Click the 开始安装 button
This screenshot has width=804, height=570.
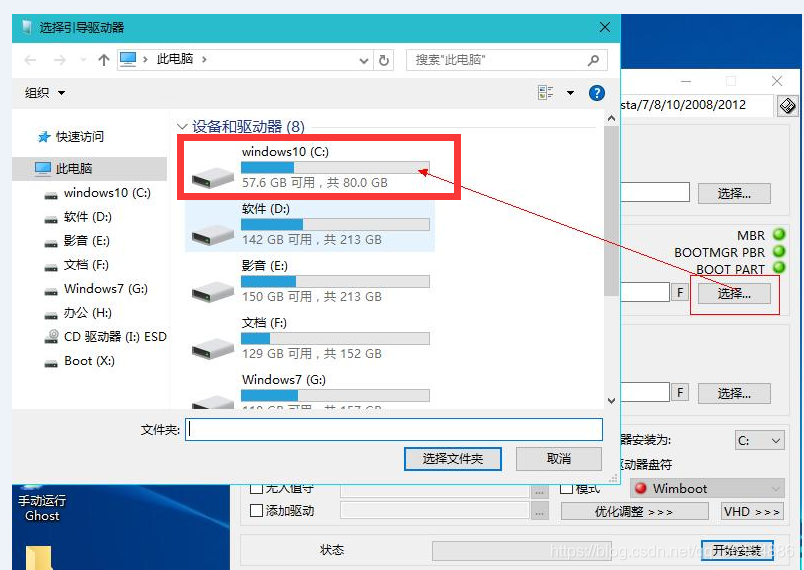737,551
